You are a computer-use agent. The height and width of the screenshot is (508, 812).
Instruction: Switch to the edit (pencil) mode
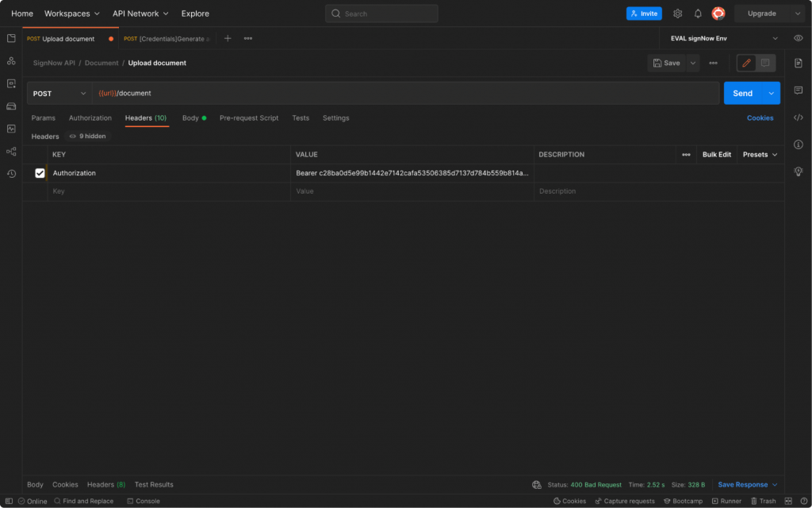click(x=746, y=63)
